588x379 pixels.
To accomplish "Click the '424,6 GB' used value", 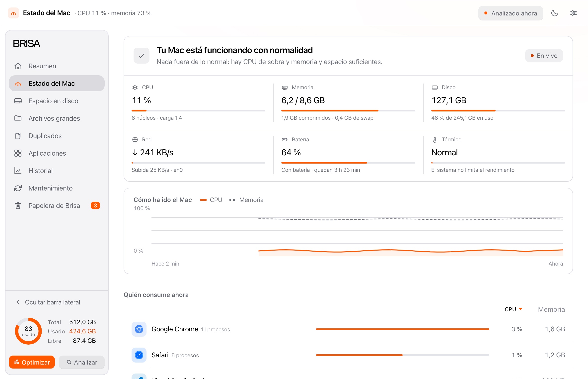I will coord(82,331).
